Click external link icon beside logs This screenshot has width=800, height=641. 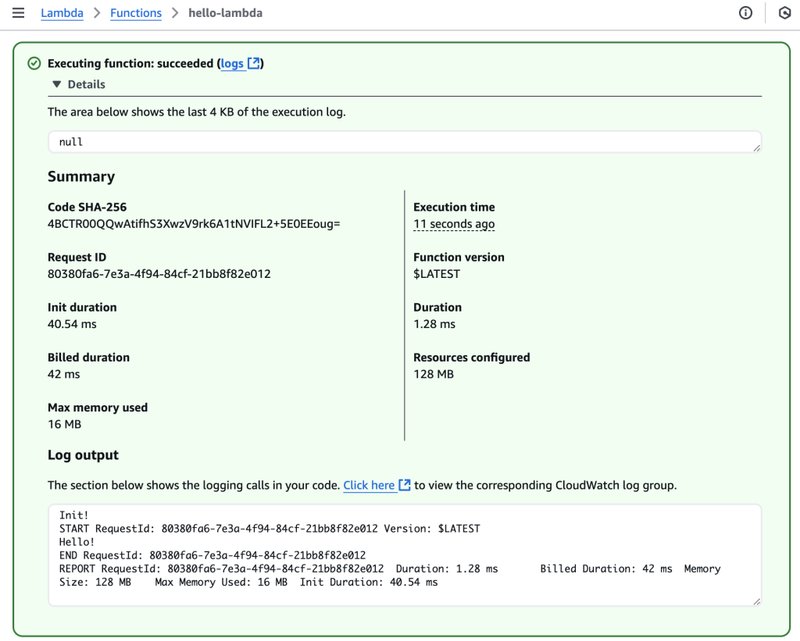[254, 64]
